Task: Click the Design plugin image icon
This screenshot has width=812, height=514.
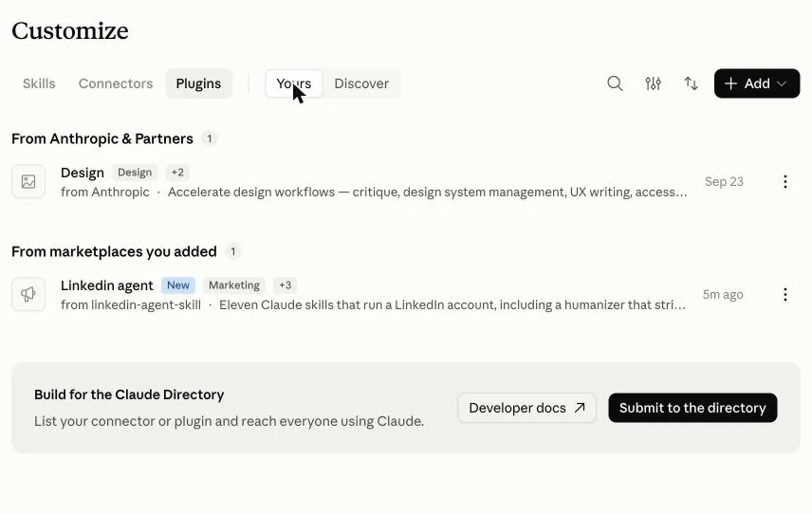Action: (28, 182)
